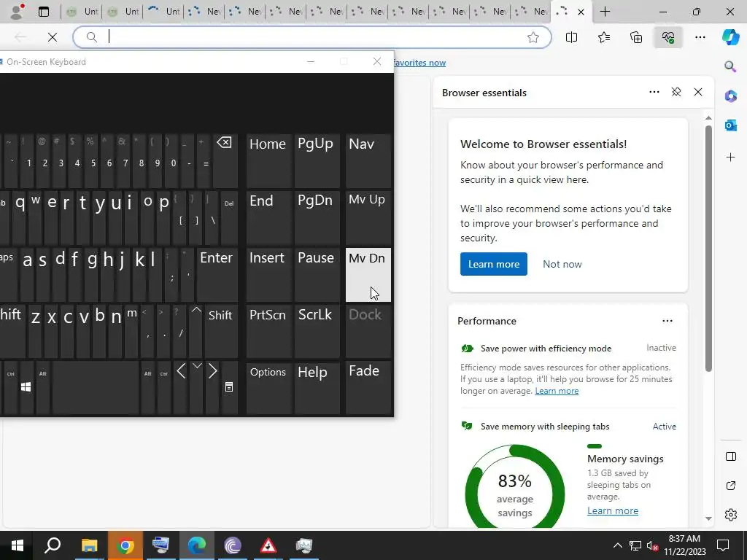Open Browser essentials more options menu
The width and height of the screenshot is (747, 560).
click(654, 92)
